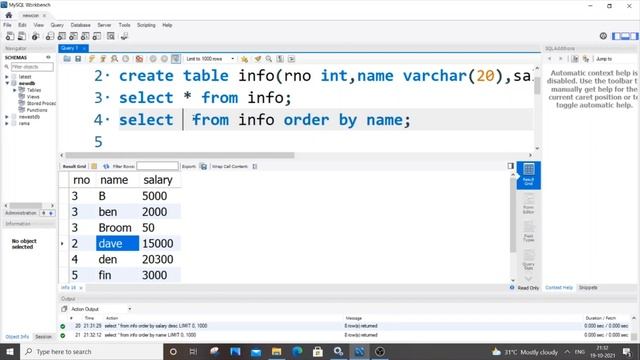
Task: Open script file icon in query toolbar
Action: [67, 59]
